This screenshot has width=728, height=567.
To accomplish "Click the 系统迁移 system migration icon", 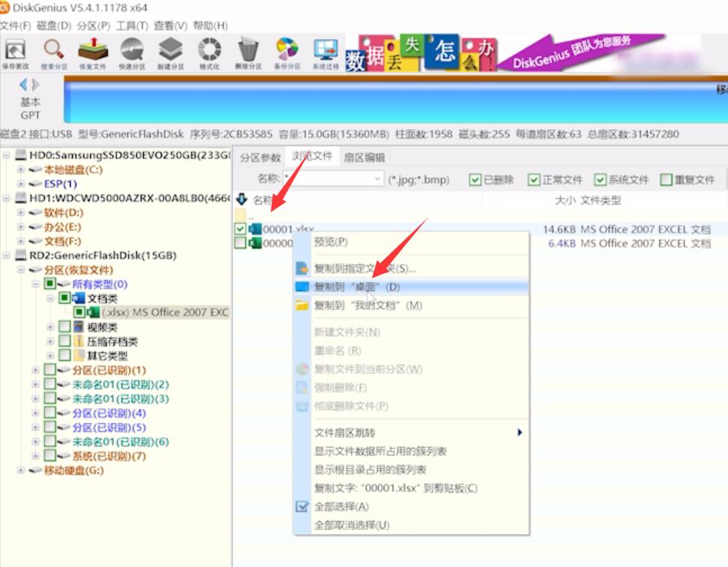I will click(x=325, y=52).
